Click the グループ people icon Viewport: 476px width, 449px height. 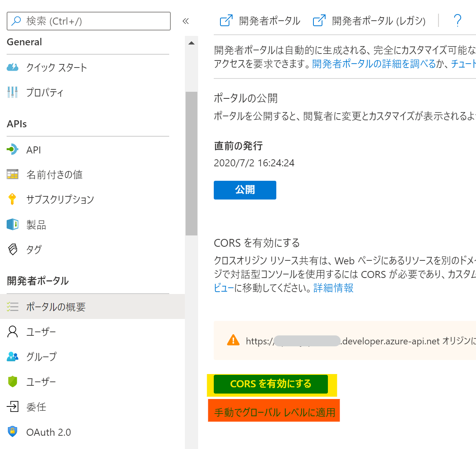tap(13, 356)
